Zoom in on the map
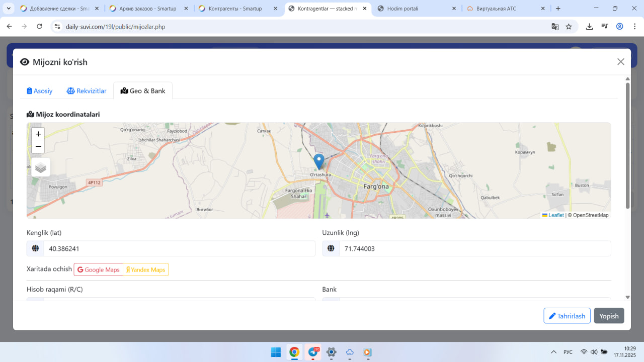 [38, 134]
